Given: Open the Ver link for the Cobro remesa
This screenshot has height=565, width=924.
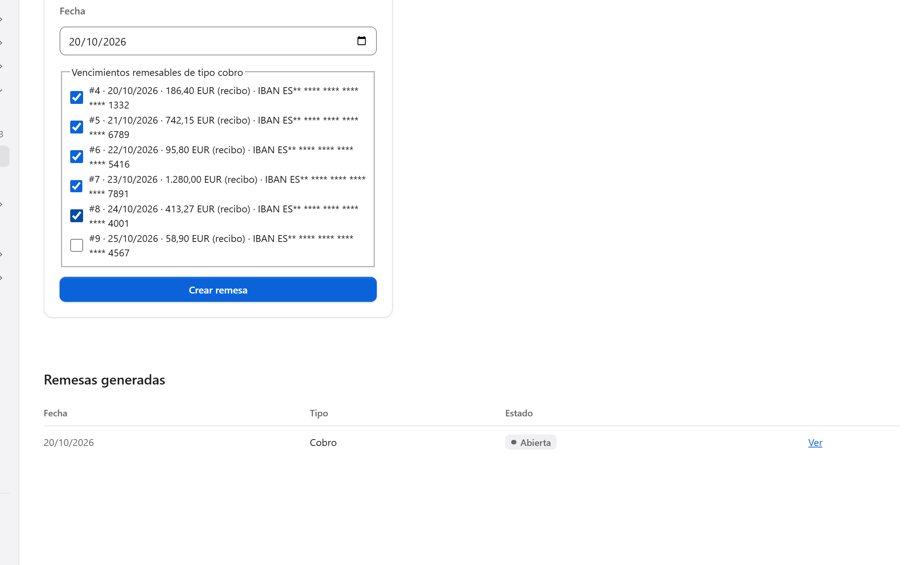Looking at the screenshot, I should click(x=815, y=443).
